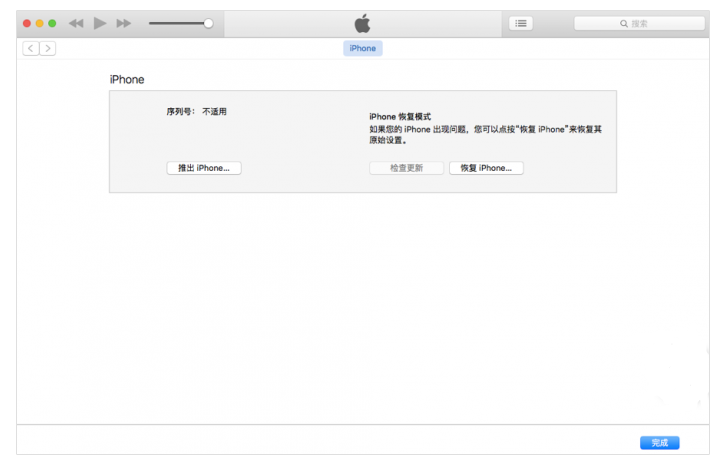Start playback with the play button
This screenshot has width=726, height=465.
pos(100,23)
